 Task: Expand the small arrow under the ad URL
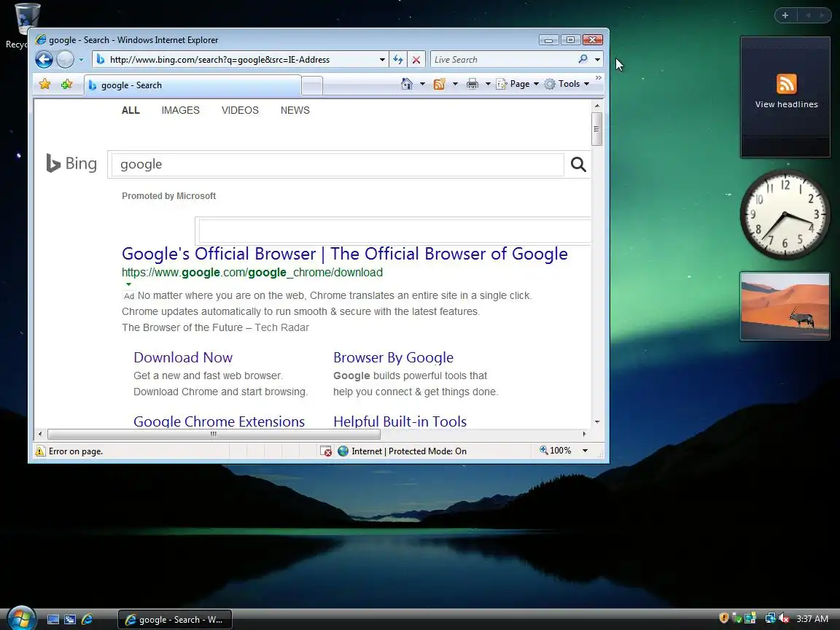[x=128, y=284]
